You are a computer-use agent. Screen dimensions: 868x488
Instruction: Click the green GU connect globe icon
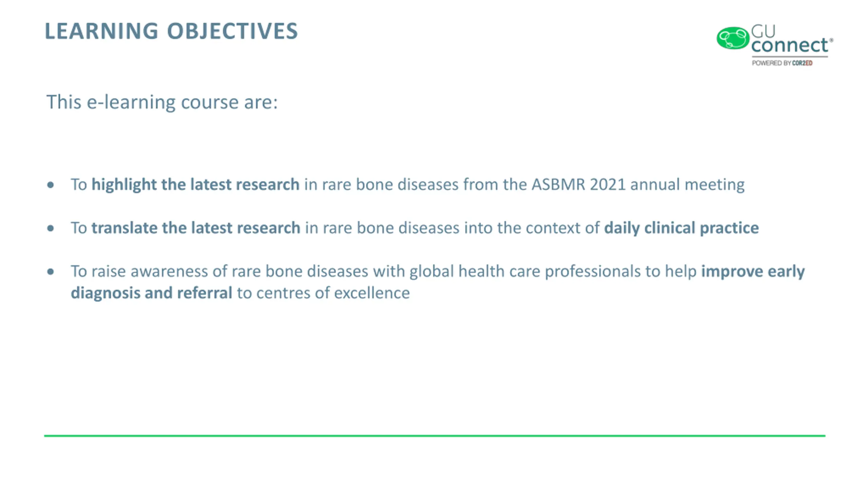[733, 38]
